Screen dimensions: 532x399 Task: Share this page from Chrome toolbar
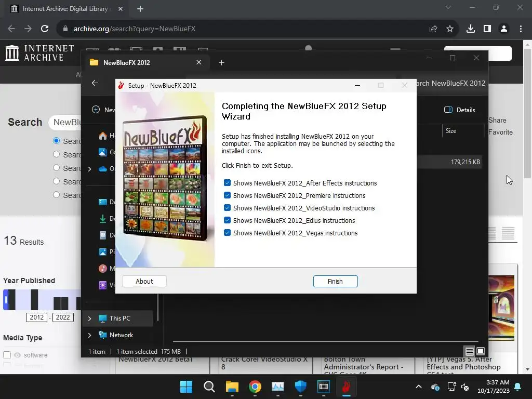point(433,29)
